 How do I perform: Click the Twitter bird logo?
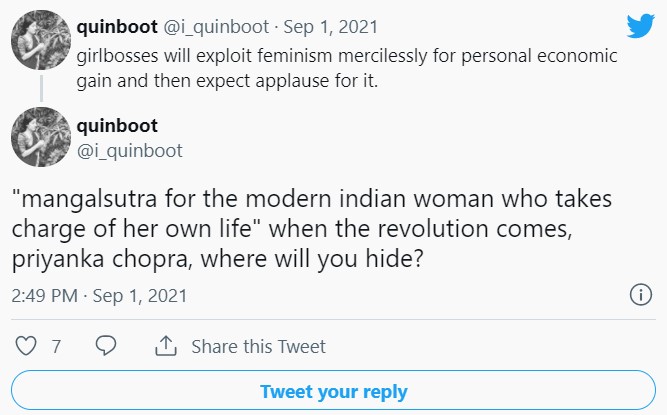click(638, 26)
